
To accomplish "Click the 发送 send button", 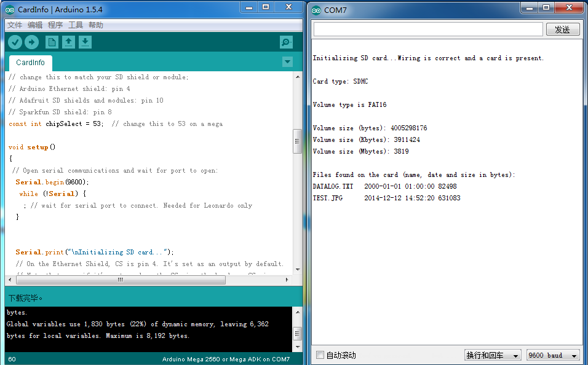I will 563,29.
